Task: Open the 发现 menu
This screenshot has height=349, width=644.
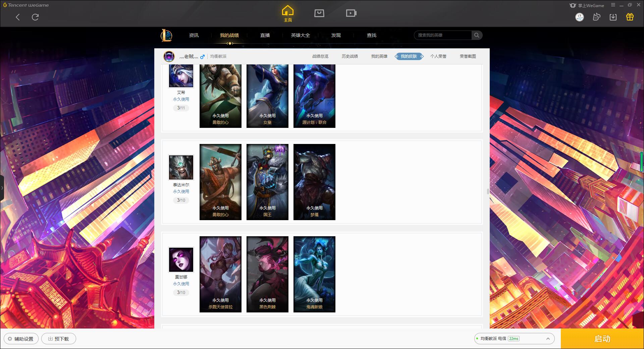Action: [x=336, y=35]
